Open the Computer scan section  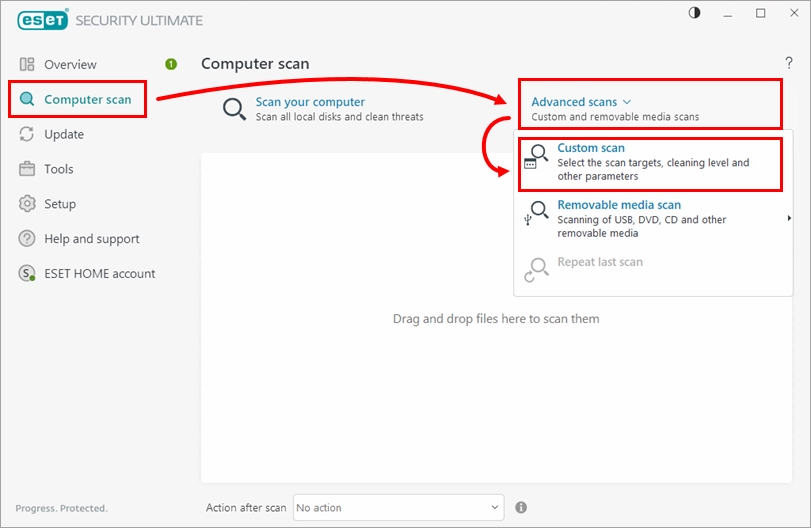click(x=87, y=99)
